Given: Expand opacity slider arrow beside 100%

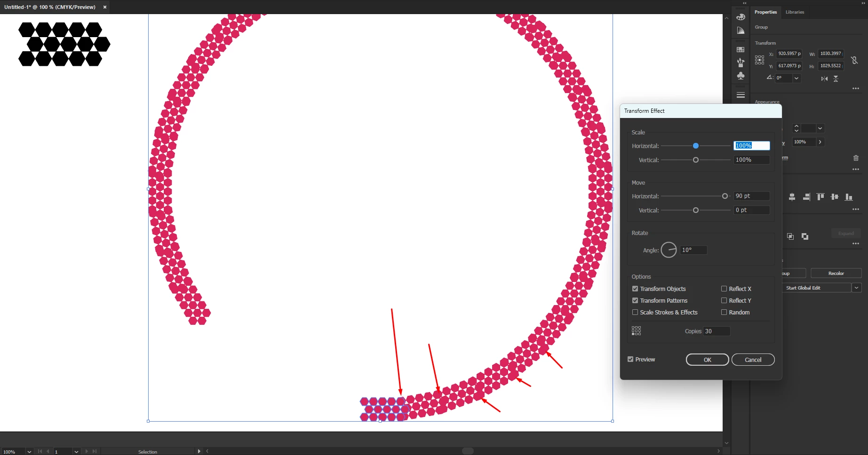Looking at the screenshot, I should point(820,142).
